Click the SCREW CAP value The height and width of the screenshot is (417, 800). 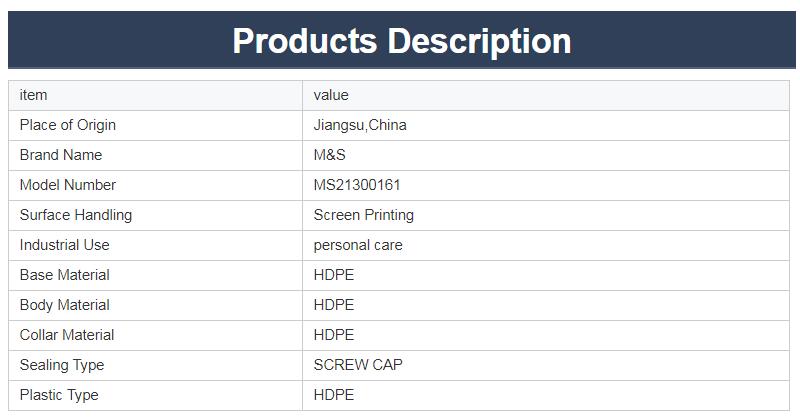[x=358, y=365]
